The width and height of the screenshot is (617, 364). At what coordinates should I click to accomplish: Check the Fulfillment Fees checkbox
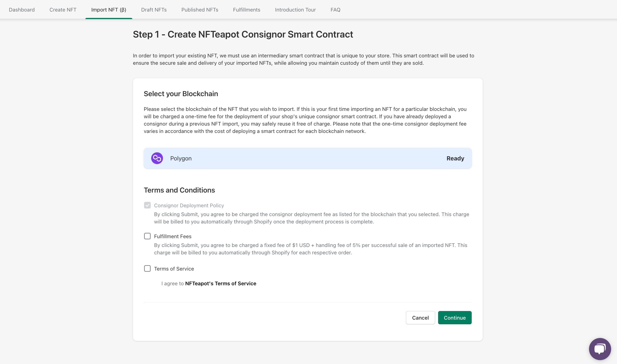147,236
